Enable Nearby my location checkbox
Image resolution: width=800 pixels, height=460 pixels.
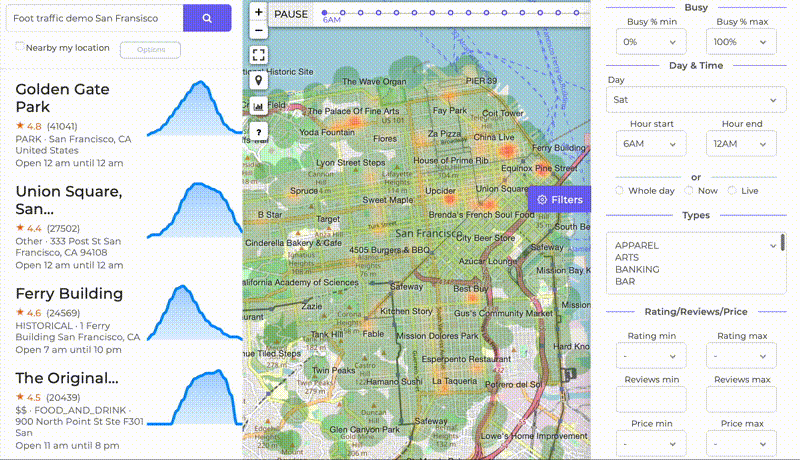[x=19, y=46]
